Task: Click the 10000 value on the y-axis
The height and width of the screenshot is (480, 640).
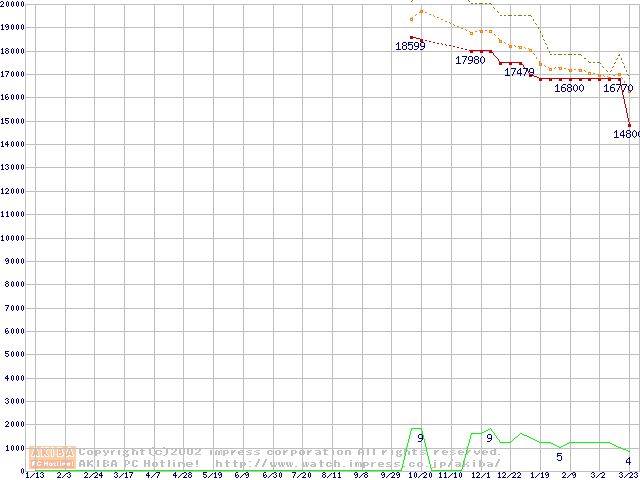Action: click(13, 238)
